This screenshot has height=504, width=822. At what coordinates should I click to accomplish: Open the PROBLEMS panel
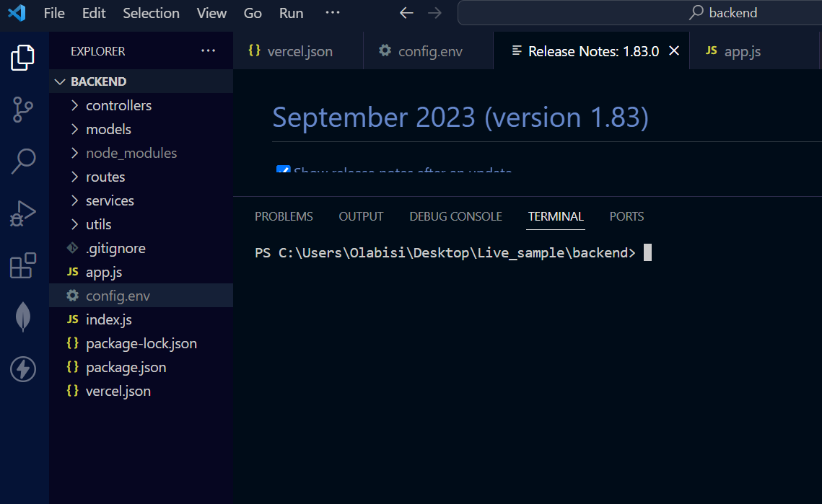284,216
